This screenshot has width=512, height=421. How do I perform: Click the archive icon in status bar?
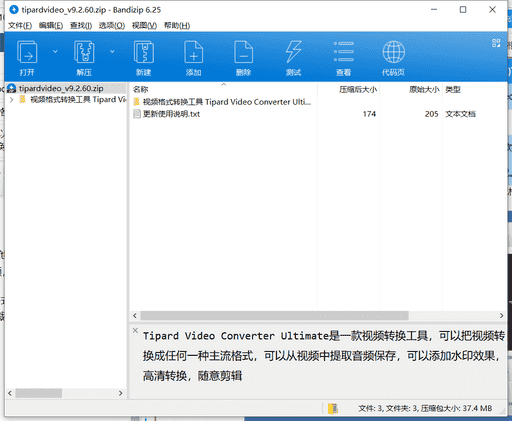(x=333, y=409)
